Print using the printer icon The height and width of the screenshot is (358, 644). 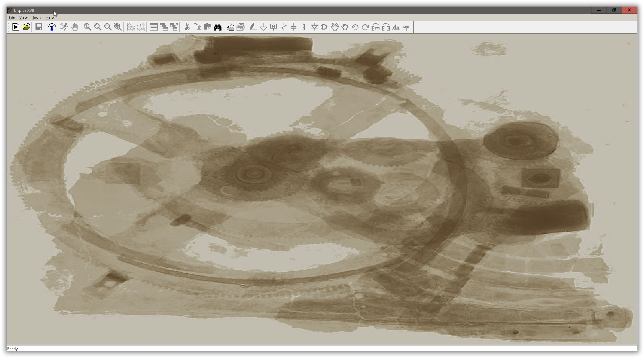230,27
